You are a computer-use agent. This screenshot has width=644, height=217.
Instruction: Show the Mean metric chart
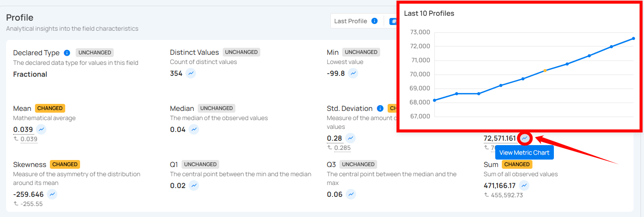pyautogui.click(x=41, y=129)
